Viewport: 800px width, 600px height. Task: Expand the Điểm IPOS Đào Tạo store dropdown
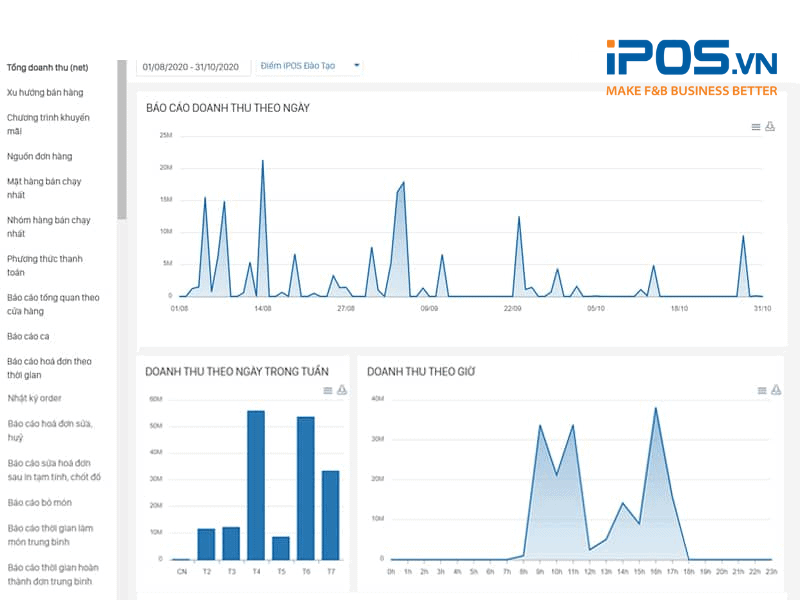[x=310, y=66]
